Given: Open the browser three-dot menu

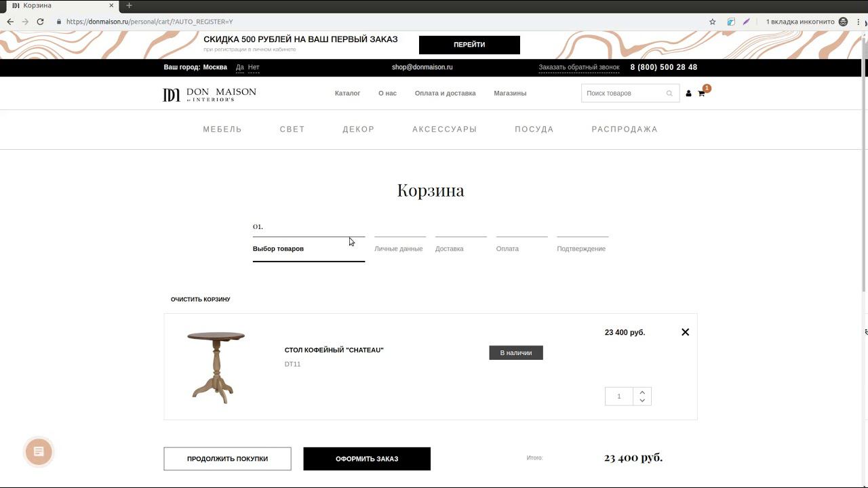Looking at the screenshot, I should pyautogui.click(x=859, y=22).
